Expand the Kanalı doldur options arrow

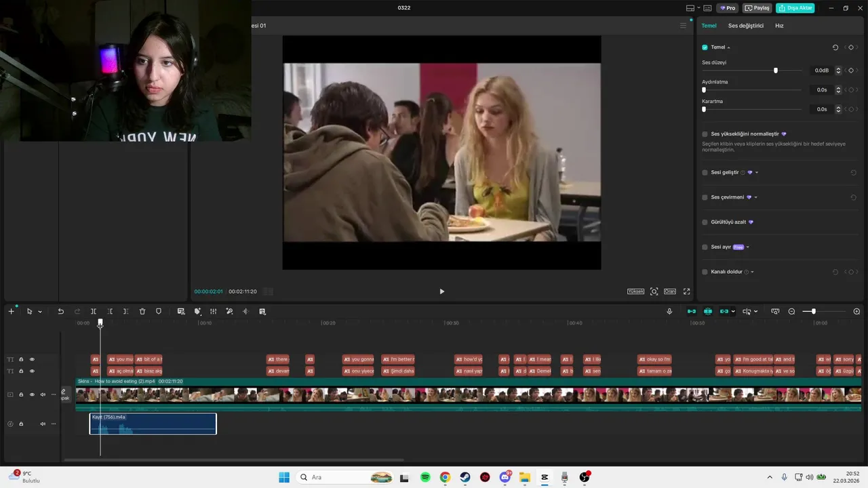point(753,272)
